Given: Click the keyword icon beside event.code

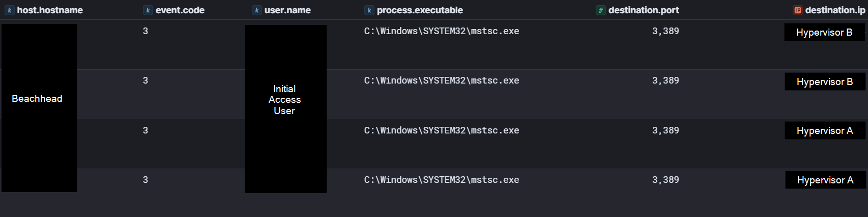Looking at the screenshot, I should coord(148,10).
